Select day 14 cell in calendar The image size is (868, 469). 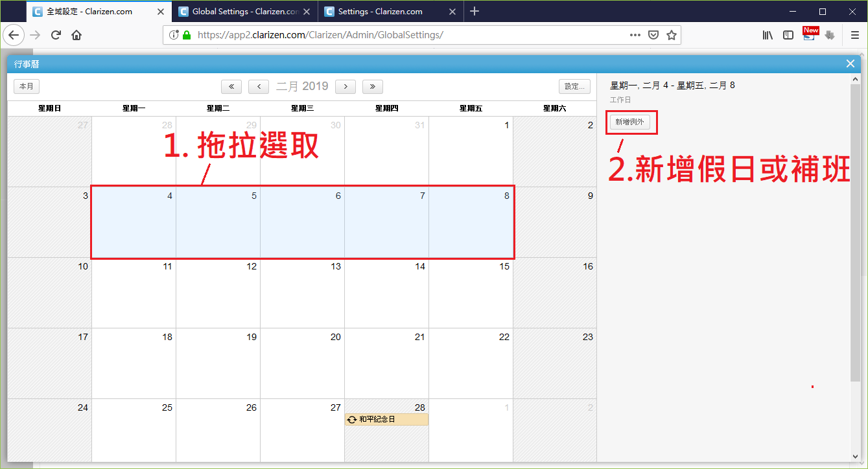pyautogui.click(x=386, y=293)
